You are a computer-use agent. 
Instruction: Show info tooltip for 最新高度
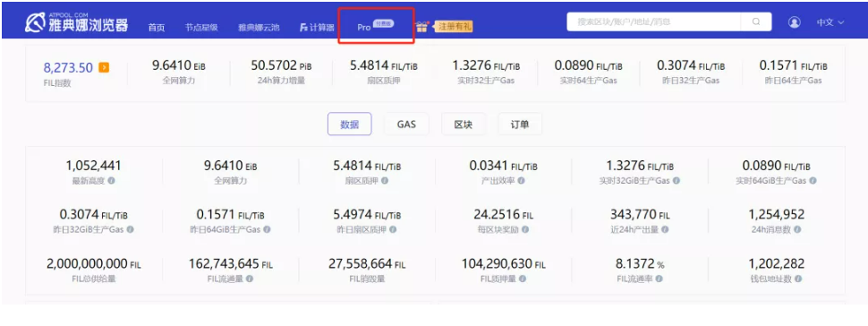[111, 181]
